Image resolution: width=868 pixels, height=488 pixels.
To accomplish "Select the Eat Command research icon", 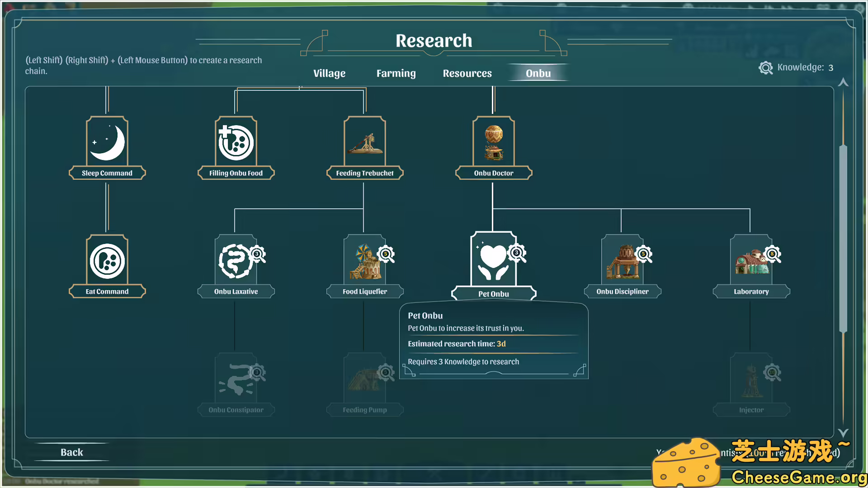I will pos(107,261).
